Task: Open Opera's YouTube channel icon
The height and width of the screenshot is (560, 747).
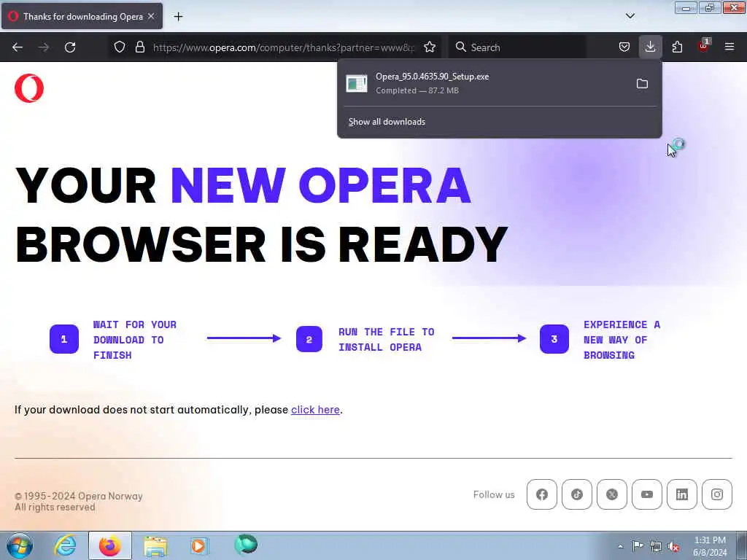Action: [x=647, y=494]
